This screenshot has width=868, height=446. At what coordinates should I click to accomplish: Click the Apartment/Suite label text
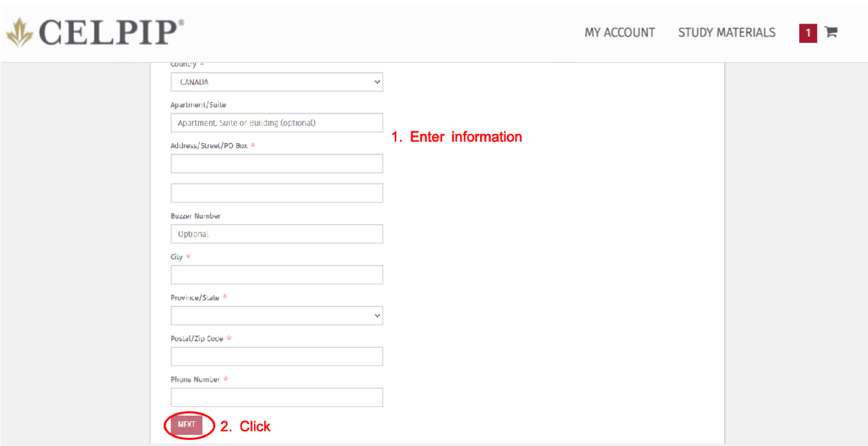198,105
